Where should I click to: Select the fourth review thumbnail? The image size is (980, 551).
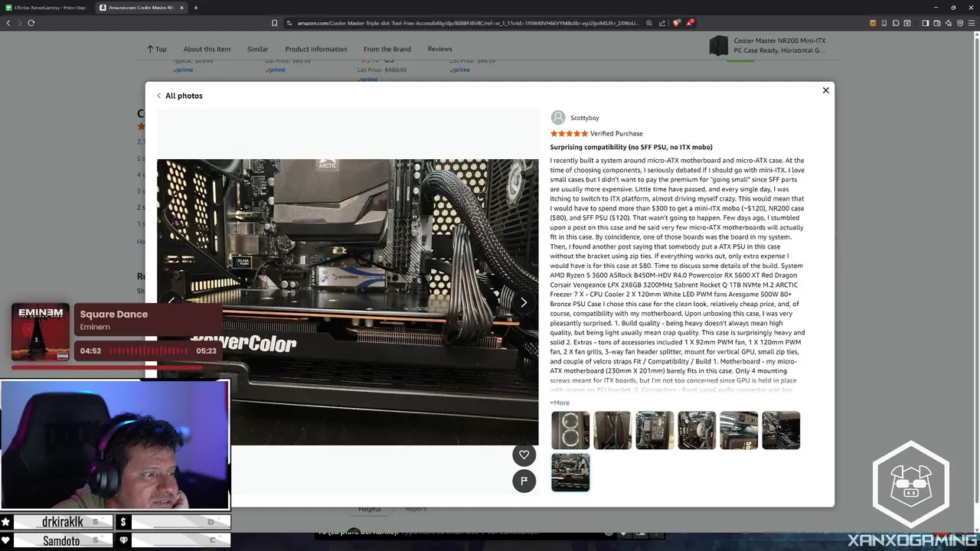pos(697,430)
